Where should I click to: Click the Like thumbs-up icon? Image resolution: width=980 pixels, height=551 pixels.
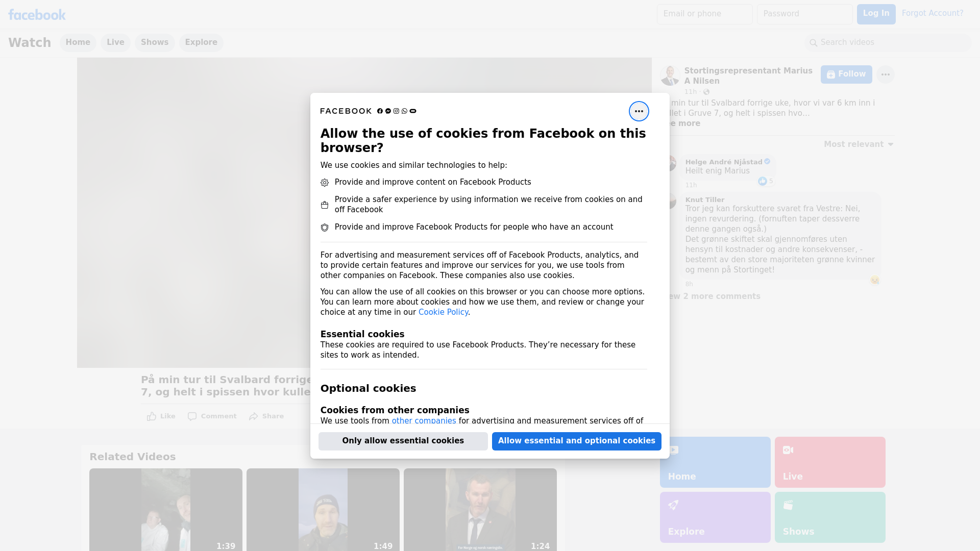pos(152,416)
